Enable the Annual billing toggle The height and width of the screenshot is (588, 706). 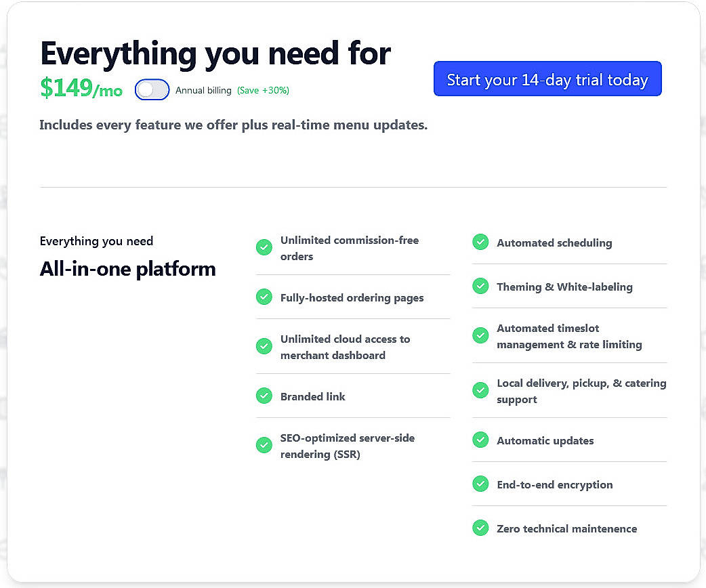pyautogui.click(x=152, y=89)
